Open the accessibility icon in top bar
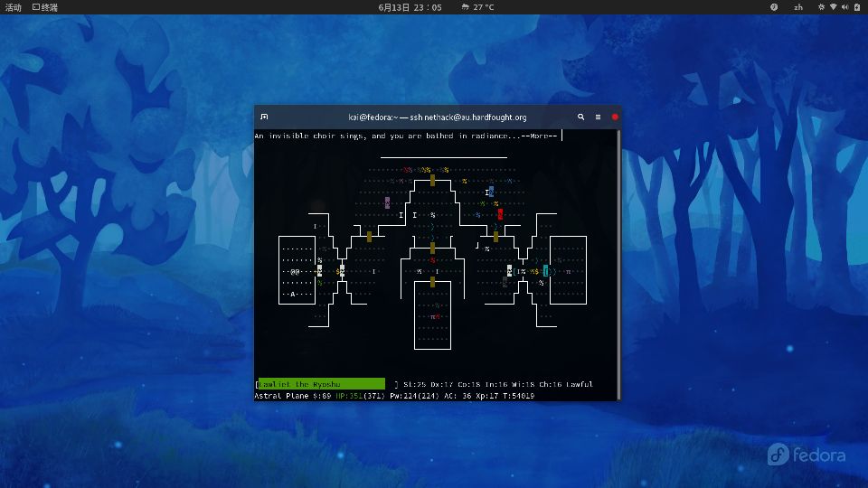Screen dimensions: 868x488 pyautogui.click(x=774, y=7)
